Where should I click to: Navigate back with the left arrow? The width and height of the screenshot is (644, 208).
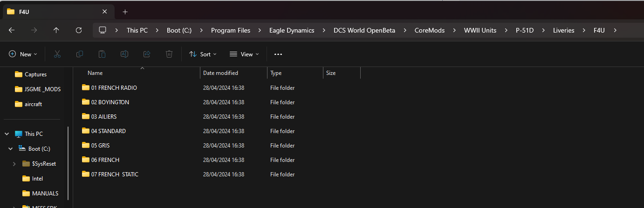tap(12, 30)
